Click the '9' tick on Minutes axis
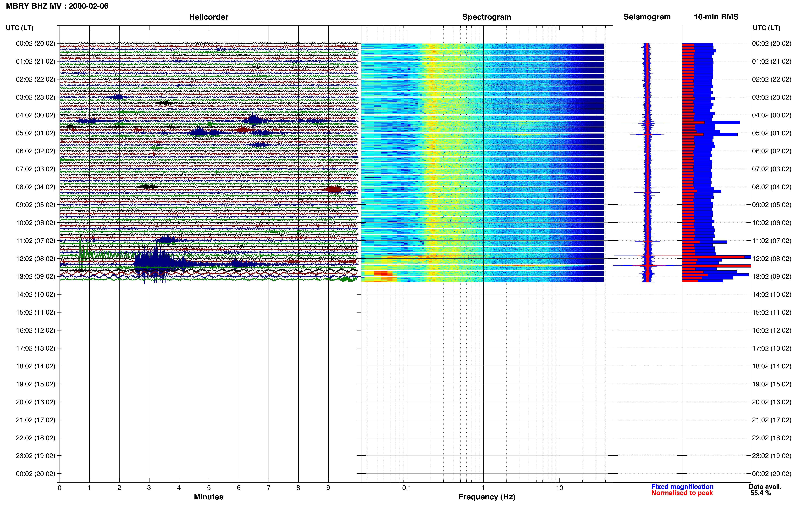The image size is (812, 508). pos(328,488)
